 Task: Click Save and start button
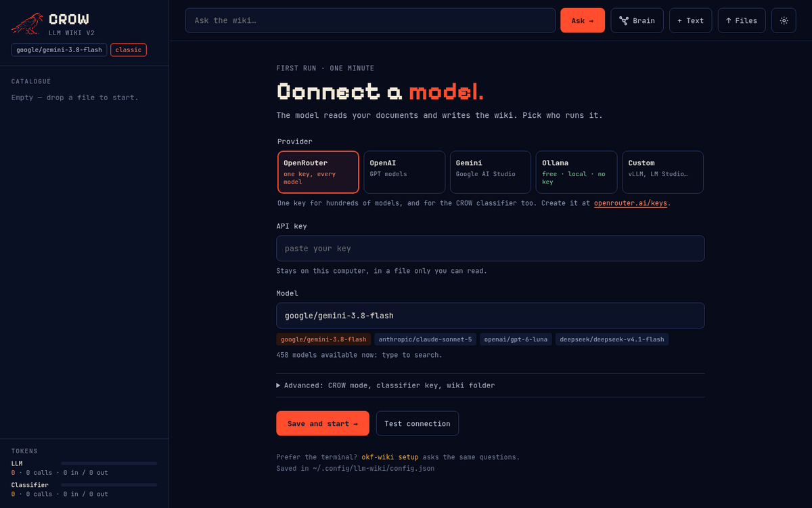pos(323,423)
